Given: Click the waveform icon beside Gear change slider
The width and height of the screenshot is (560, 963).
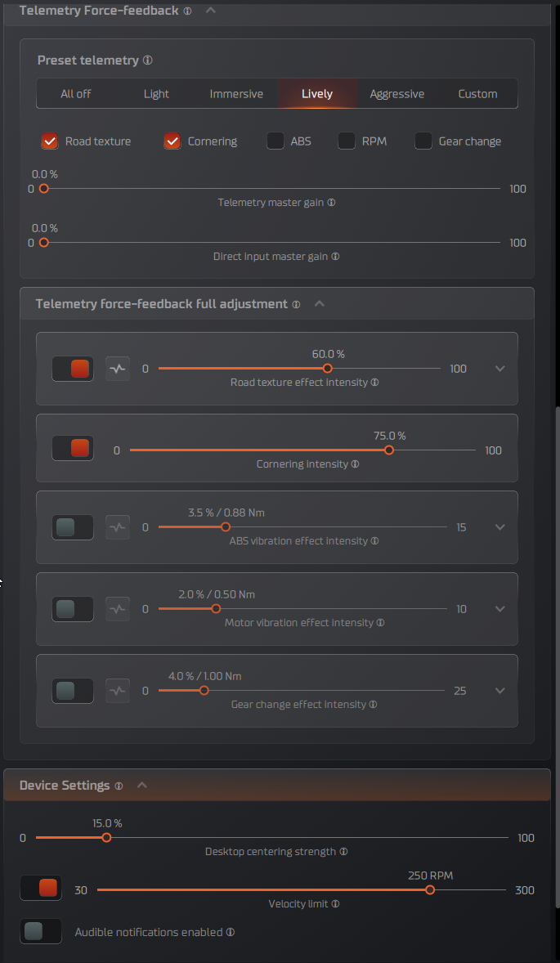Looking at the screenshot, I should click(118, 691).
